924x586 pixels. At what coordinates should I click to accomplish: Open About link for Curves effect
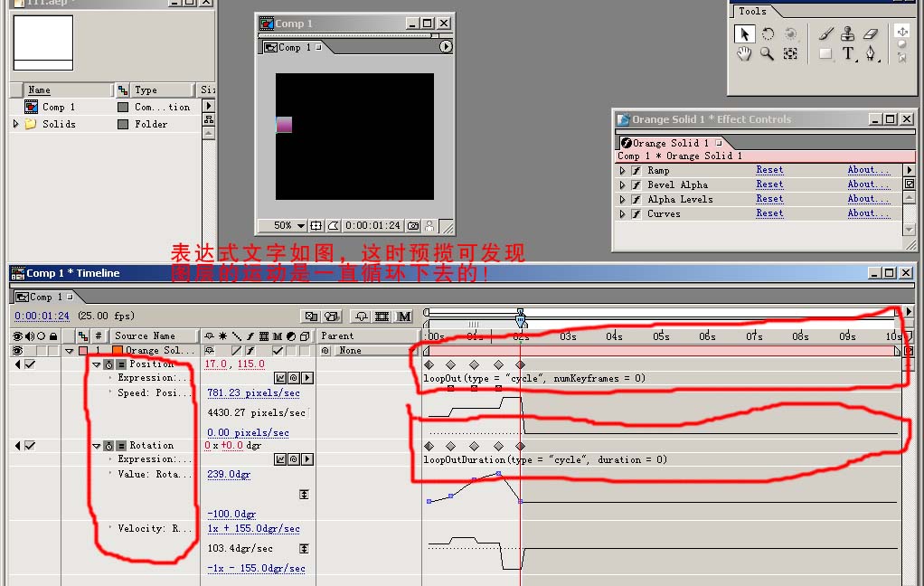(868, 213)
